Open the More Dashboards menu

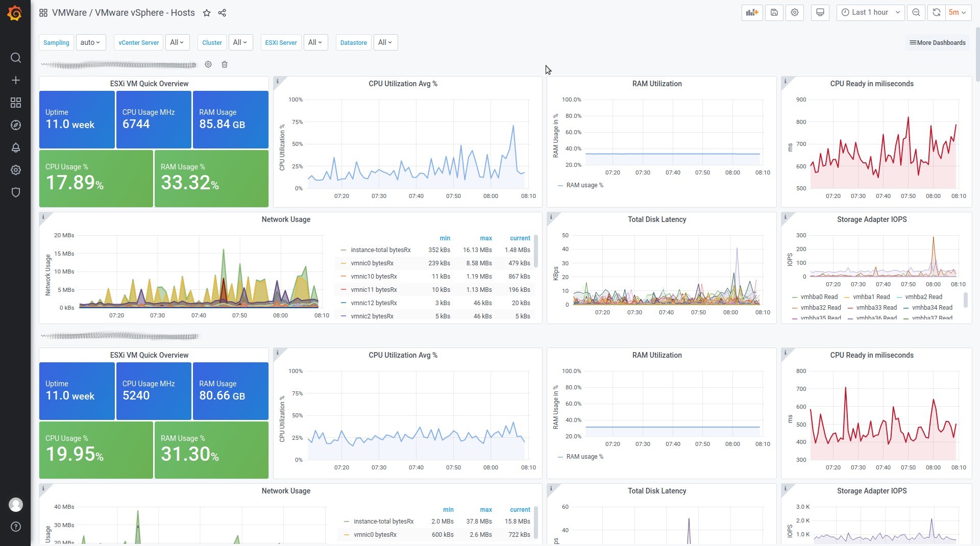pos(938,43)
